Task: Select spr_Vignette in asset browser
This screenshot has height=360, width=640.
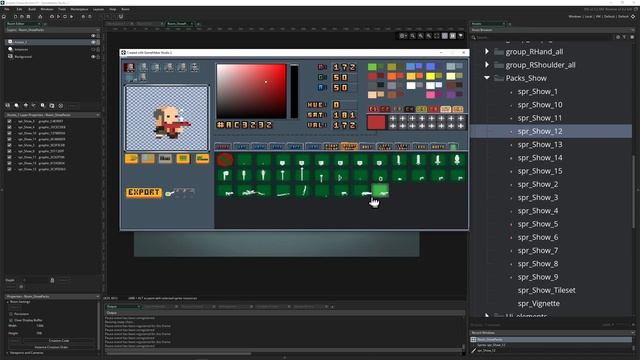Action: 539,303
